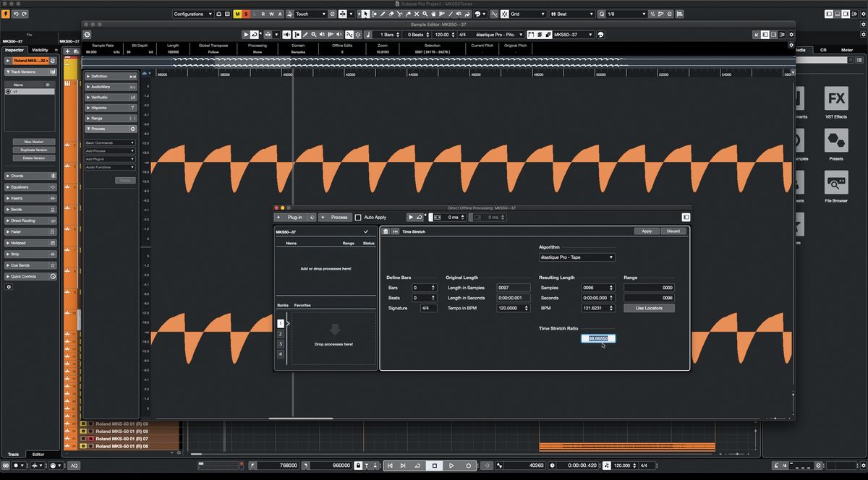Screen dimensions: 868x480
Task: Select the Object Selection arrow tool
Action: point(365,14)
